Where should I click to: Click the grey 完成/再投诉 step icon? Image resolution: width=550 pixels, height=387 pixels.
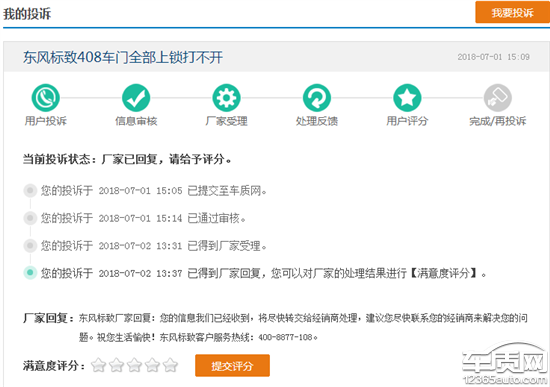pyautogui.click(x=498, y=98)
